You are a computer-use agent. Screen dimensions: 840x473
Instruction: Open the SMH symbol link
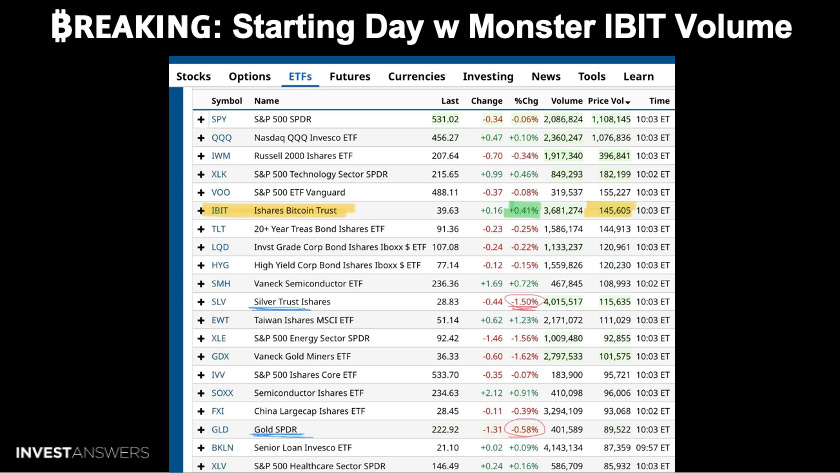coord(221,283)
